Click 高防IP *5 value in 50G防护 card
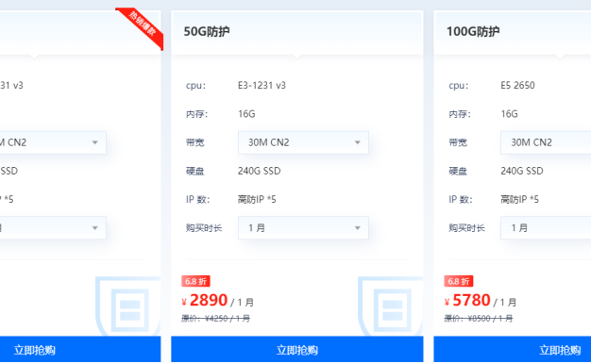Screen dimensions: 591x364 coord(257,199)
